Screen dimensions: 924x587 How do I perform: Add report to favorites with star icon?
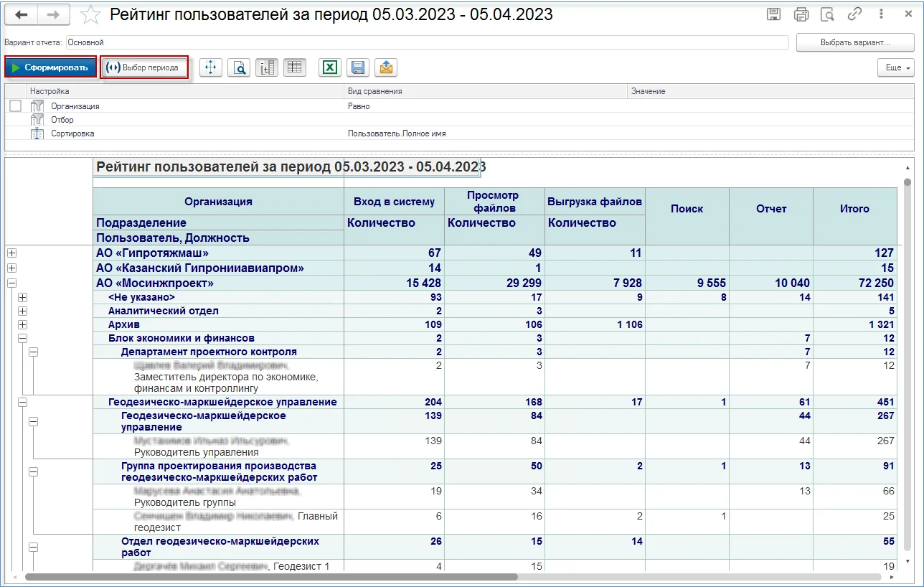coord(90,14)
